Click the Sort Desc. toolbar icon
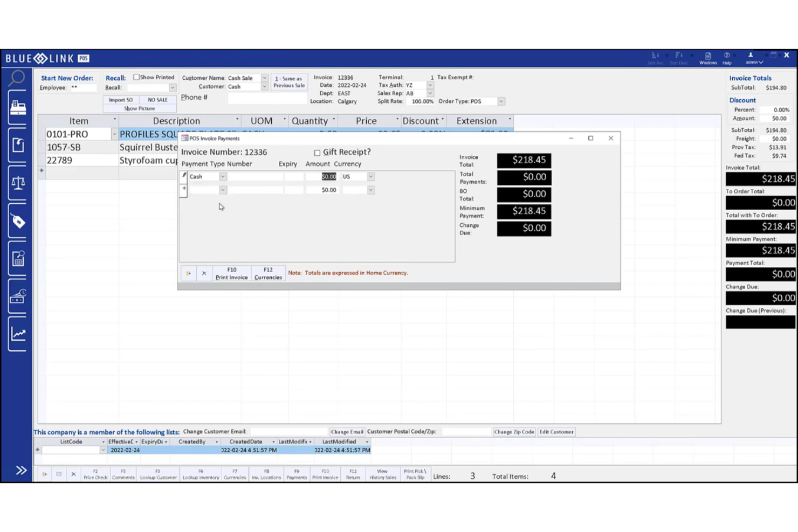798x532 pixels. (679, 59)
